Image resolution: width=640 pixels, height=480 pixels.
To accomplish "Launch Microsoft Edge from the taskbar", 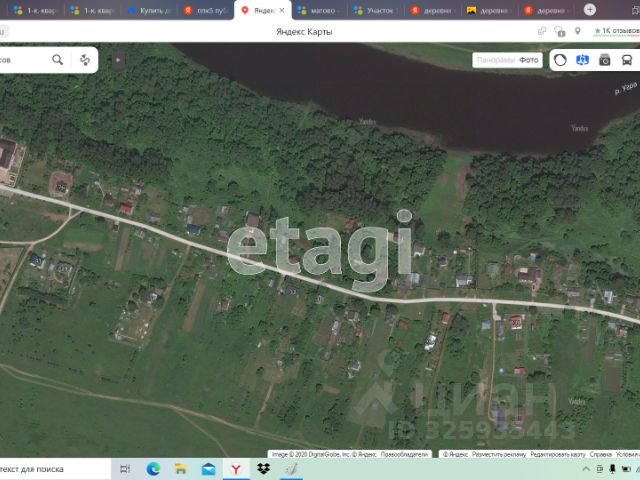I will click(x=153, y=469).
